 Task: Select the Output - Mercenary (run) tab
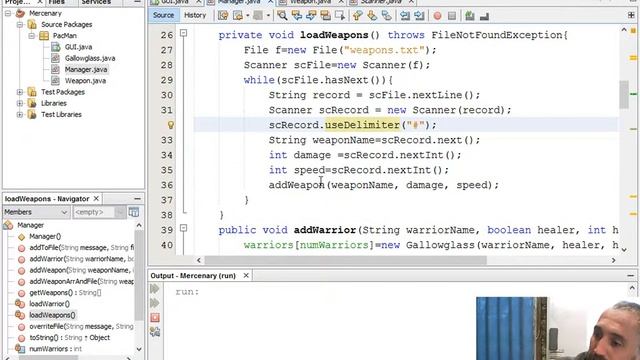193,276
